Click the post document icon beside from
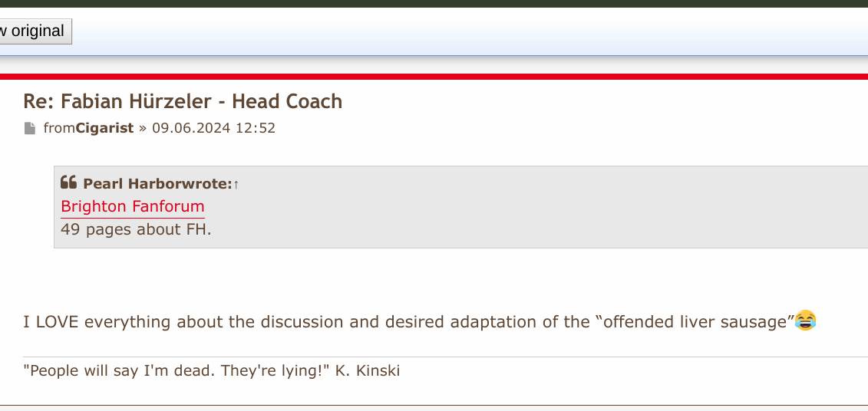This screenshot has height=411, width=868. (x=30, y=128)
